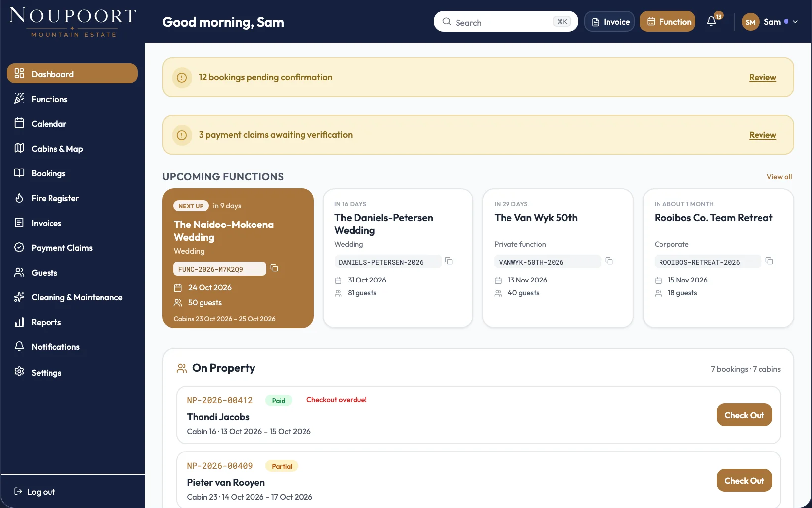812x508 pixels.
Task: Click the Payment Claims check icon
Action: (19, 247)
